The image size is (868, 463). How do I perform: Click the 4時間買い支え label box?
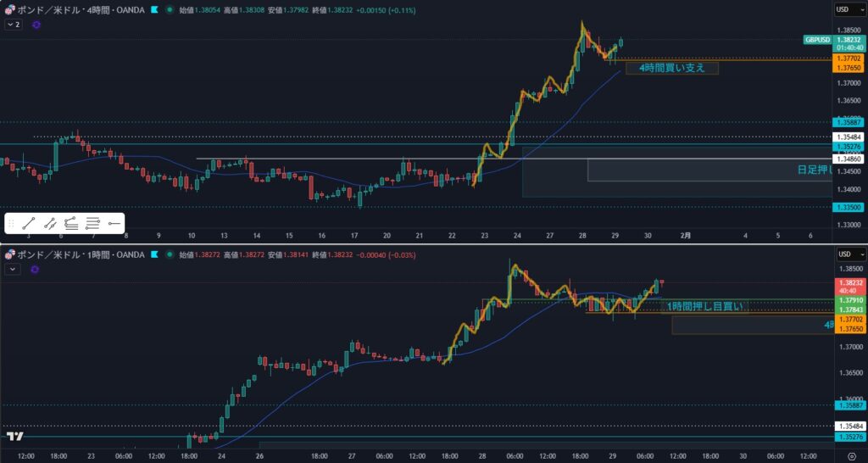(x=671, y=68)
